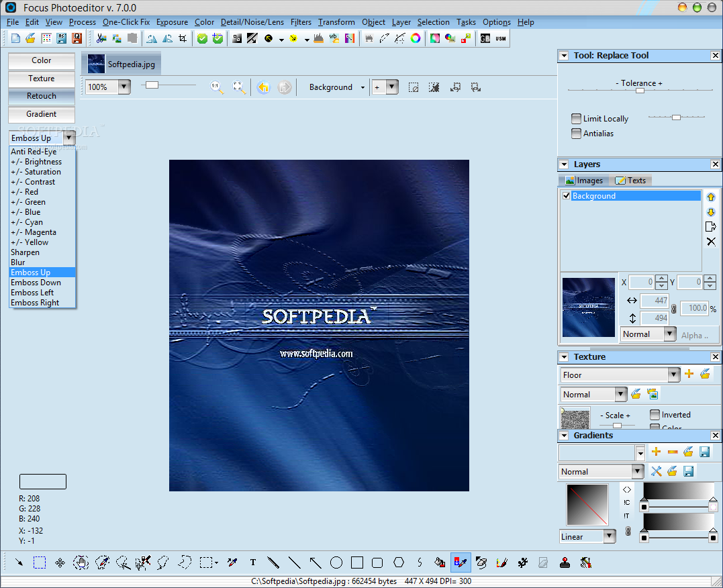
Task: Click the Retouch button in left panel
Action: pos(42,96)
